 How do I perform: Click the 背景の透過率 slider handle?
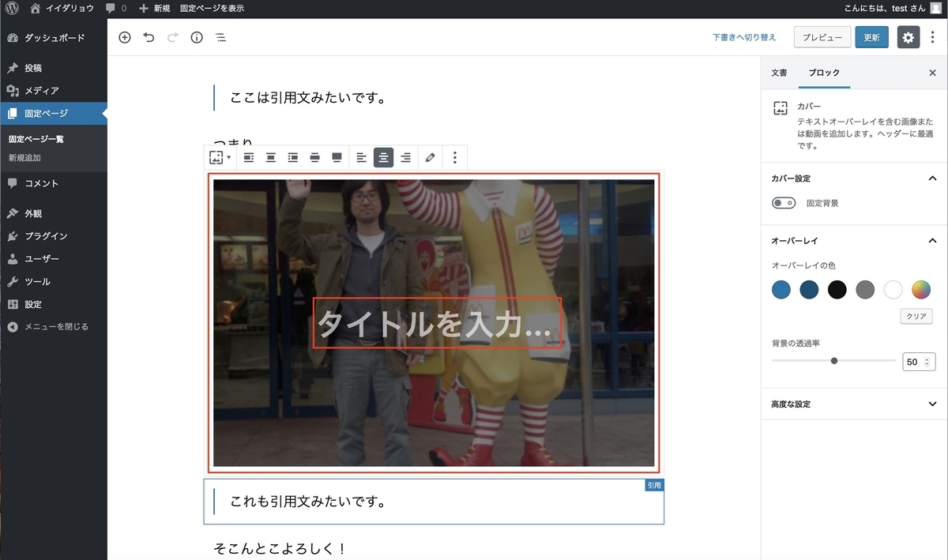(x=834, y=361)
